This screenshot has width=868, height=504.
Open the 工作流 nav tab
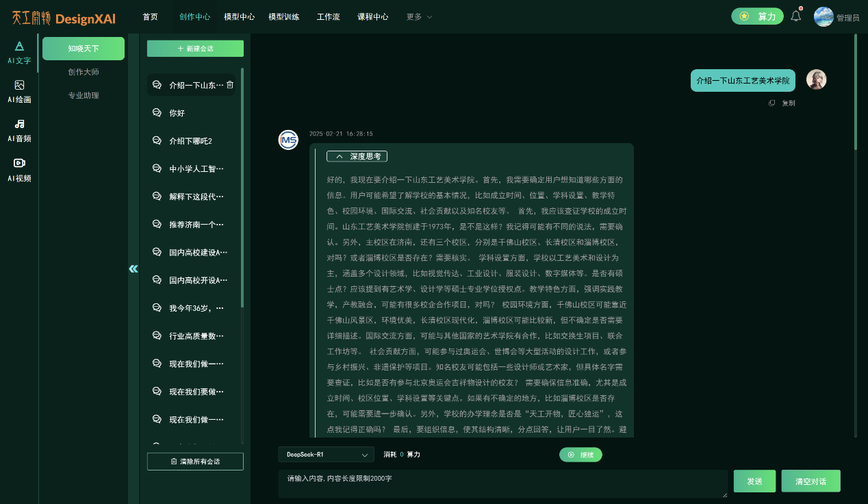tap(328, 17)
